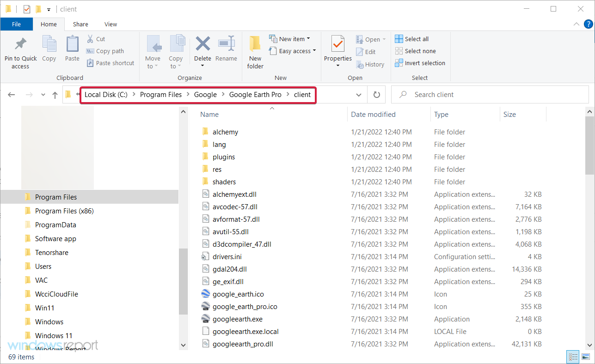The image size is (595, 364).
Task: Click Local Disk (C:) in breadcrumb
Action: click(x=106, y=95)
